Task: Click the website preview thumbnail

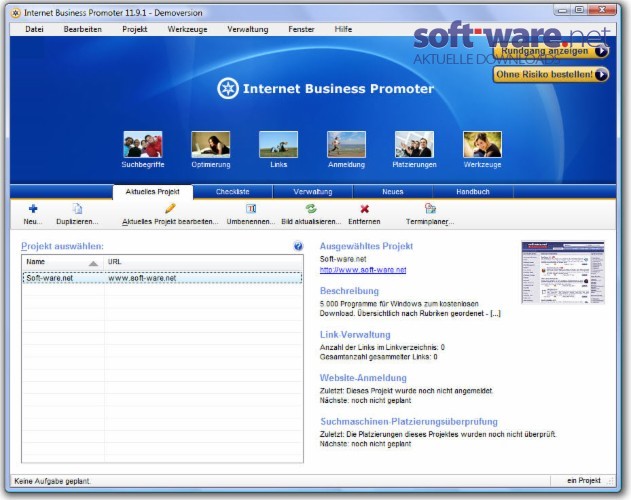Action: point(563,272)
